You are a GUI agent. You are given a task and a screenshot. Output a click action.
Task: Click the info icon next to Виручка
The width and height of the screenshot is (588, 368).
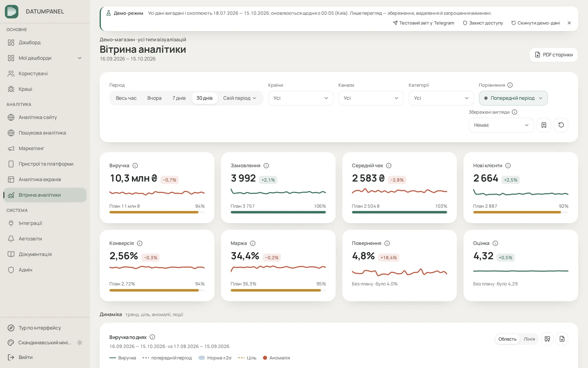135,166
